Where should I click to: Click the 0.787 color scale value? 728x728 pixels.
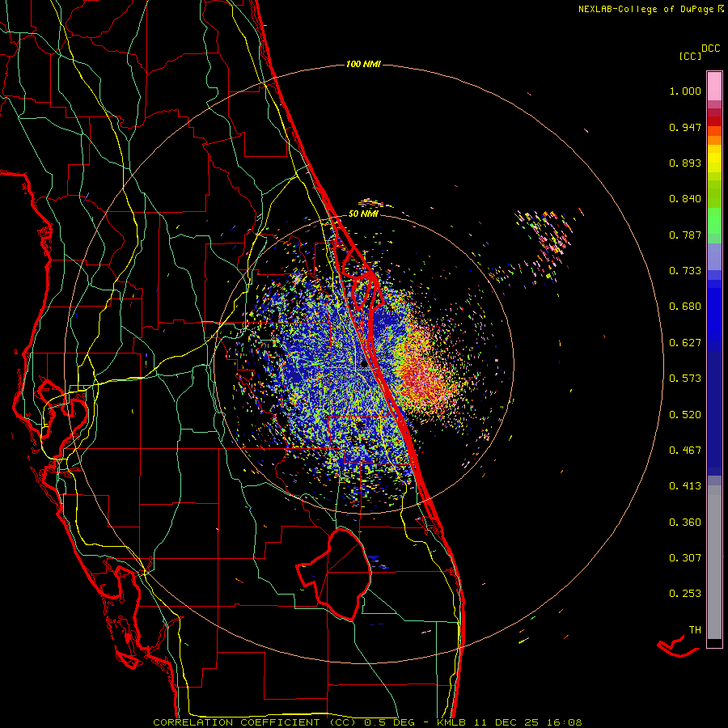coord(685,235)
